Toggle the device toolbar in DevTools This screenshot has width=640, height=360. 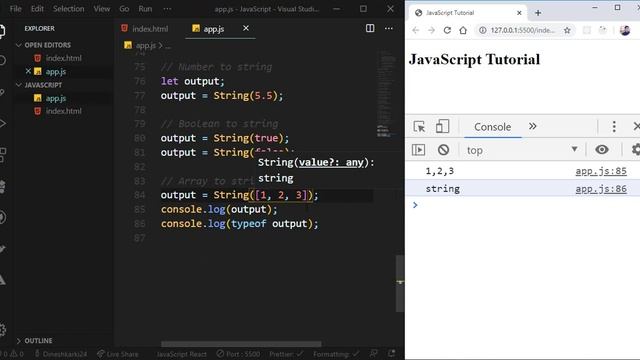[442, 127]
